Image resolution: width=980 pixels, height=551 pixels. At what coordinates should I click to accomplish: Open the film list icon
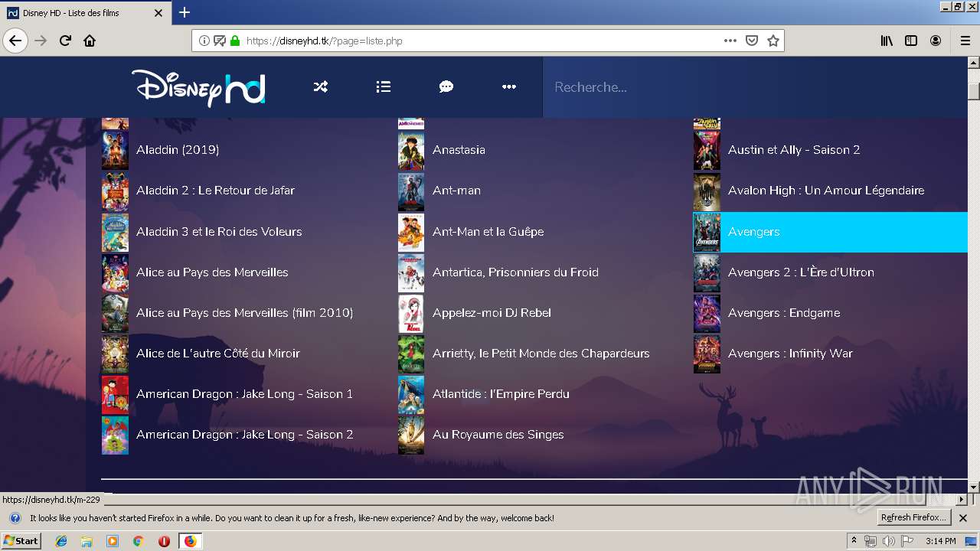(x=384, y=87)
